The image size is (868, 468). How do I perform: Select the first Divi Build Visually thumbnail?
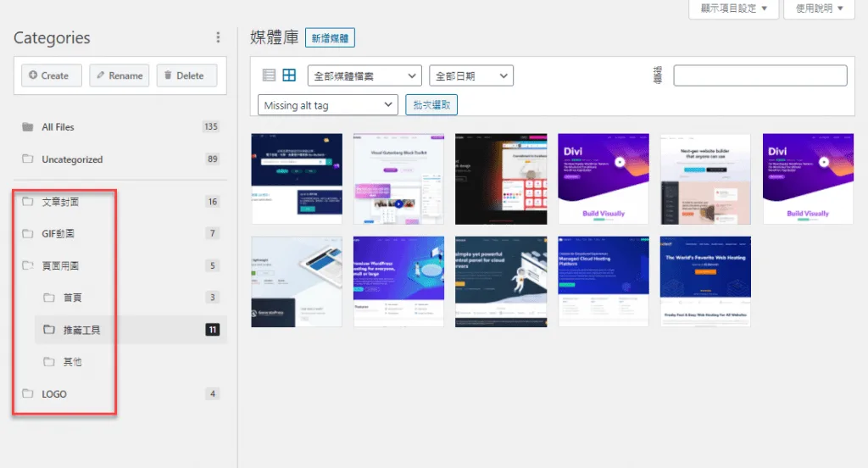click(x=604, y=178)
